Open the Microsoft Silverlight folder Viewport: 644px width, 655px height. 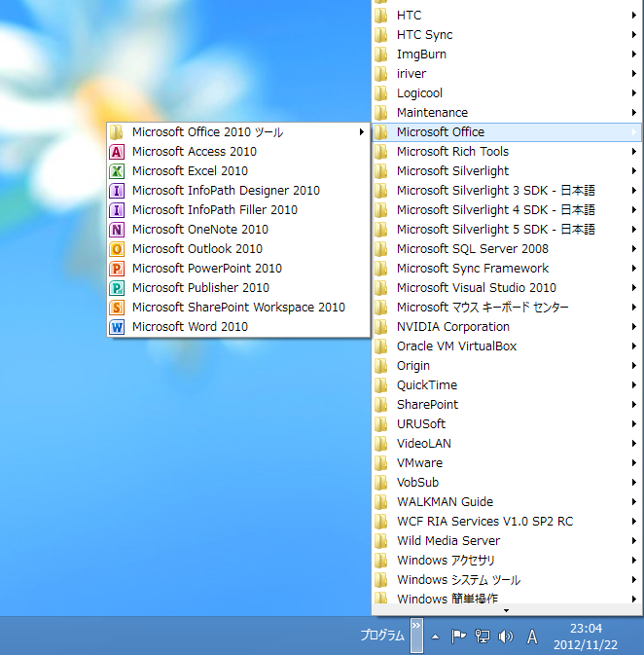tap(507, 171)
